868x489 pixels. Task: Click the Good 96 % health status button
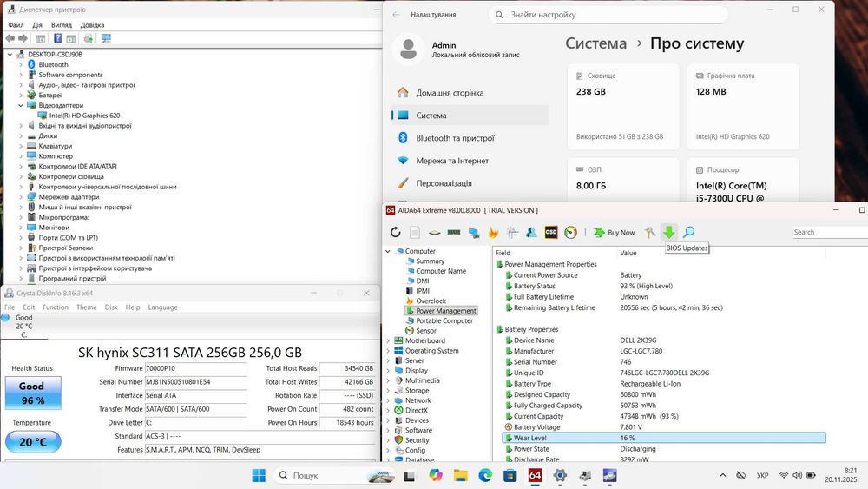click(33, 393)
